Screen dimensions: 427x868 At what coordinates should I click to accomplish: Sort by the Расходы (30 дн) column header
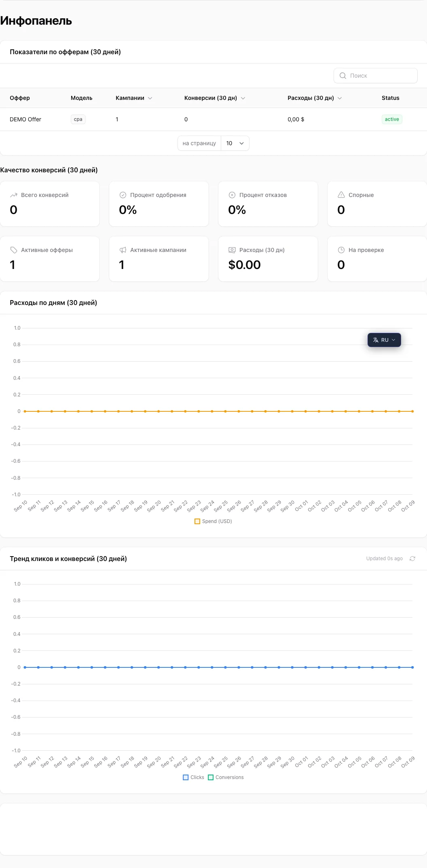(x=315, y=98)
